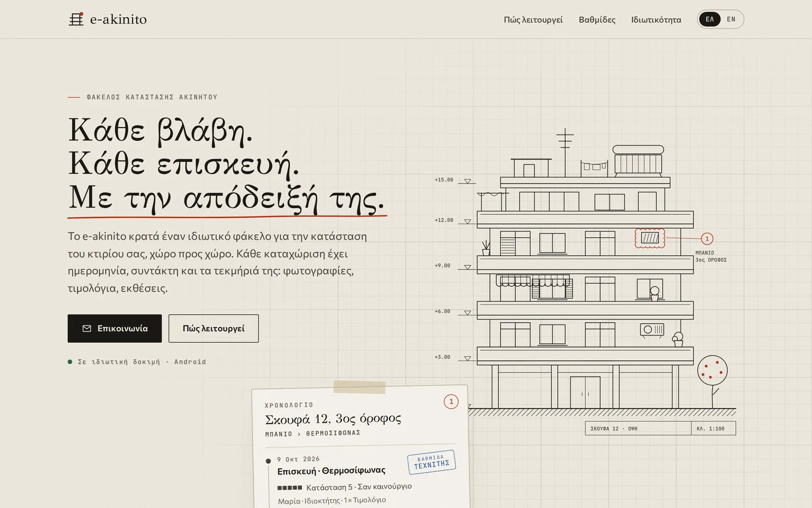Click the ΣΚΟΥΦΑ 12 · ΟΨΗ title block
812x508 pixels.
point(638,428)
